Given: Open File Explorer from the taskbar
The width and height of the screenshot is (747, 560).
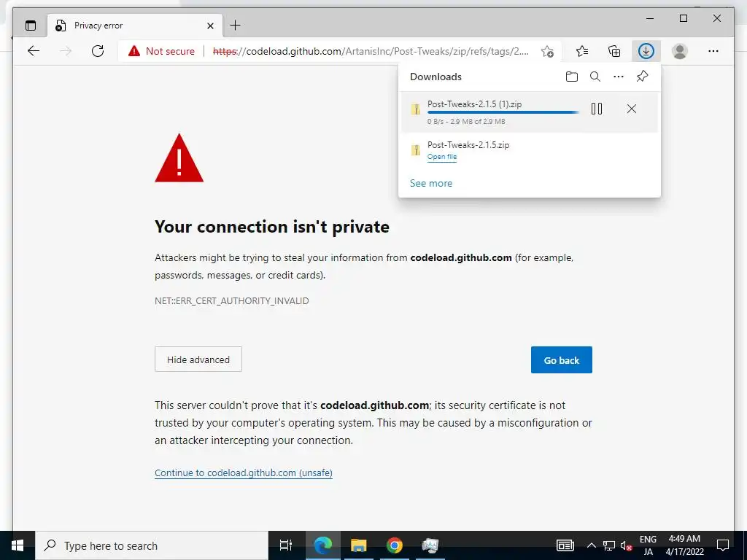Looking at the screenshot, I should tap(359, 545).
